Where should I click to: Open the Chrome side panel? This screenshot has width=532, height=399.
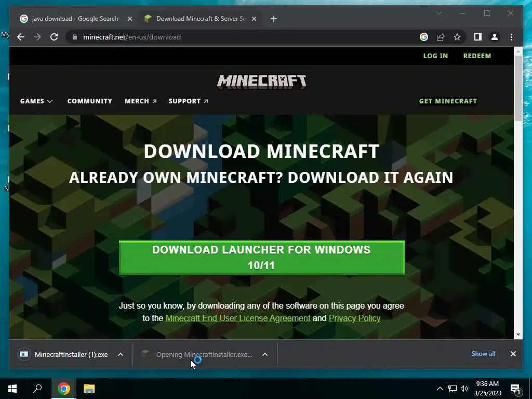click(478, 37)
